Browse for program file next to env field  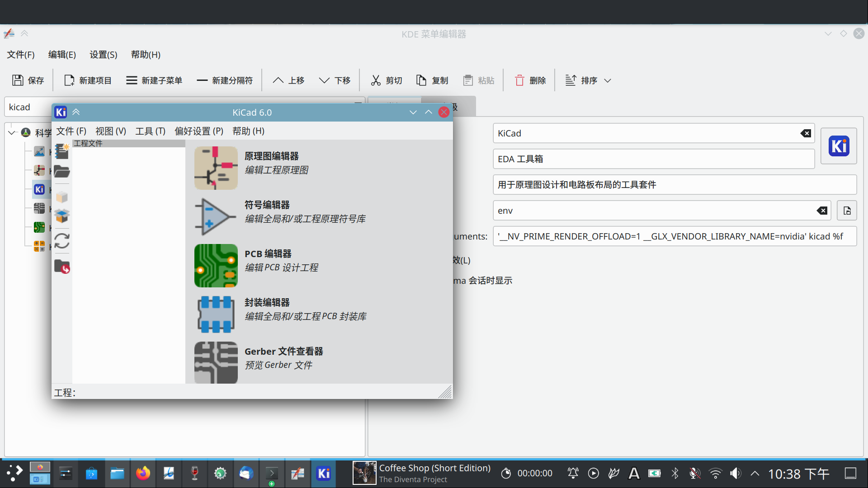click(x=847, y=211)
